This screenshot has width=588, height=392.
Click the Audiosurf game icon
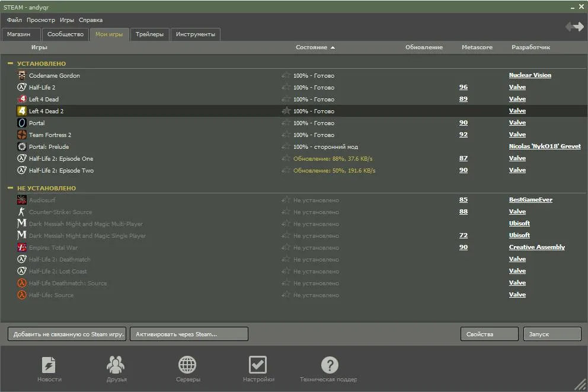click(22, 200)
